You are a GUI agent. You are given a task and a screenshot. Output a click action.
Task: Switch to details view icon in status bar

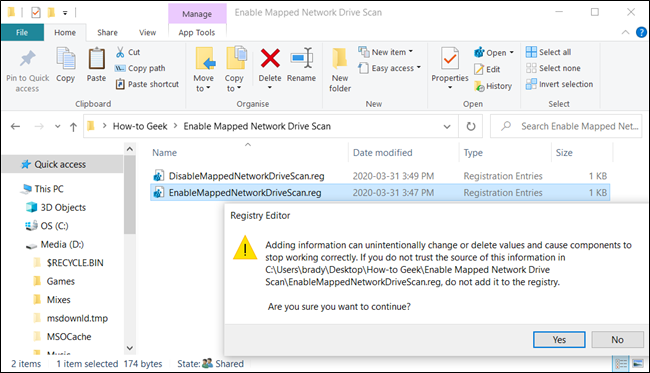click(621, 363)
